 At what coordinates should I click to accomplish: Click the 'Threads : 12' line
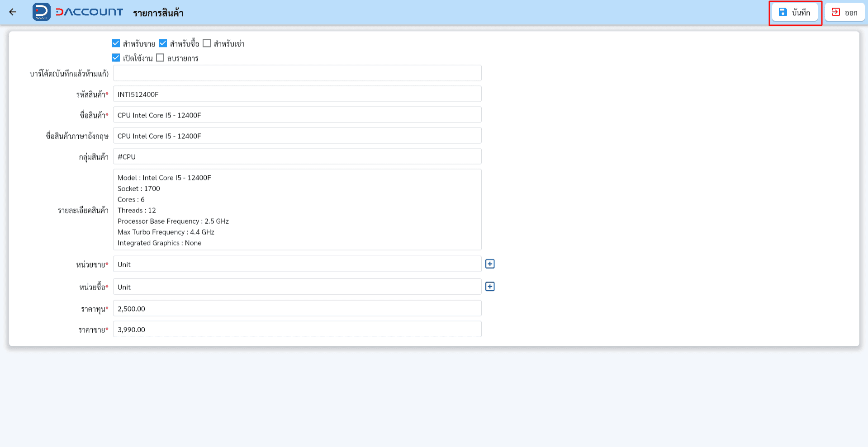point(137,210)
